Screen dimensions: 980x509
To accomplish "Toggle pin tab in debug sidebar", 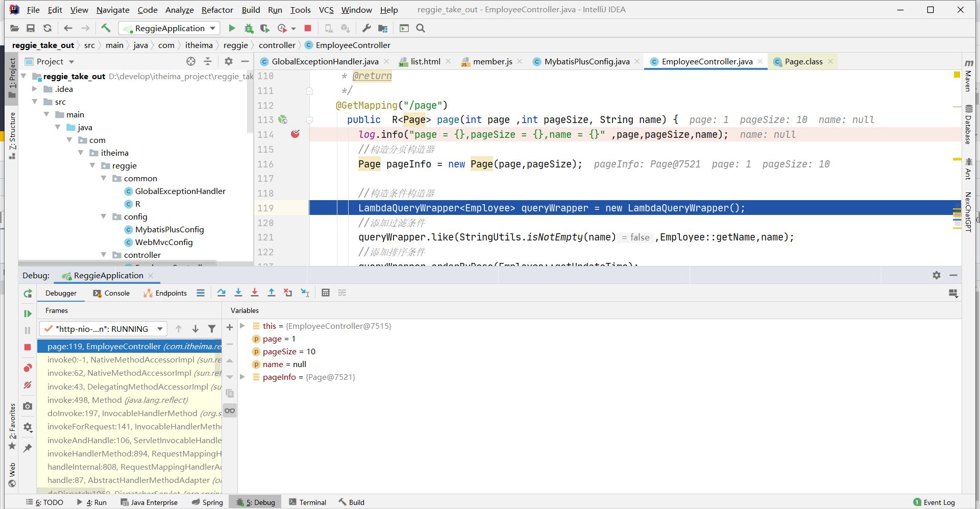I will coord(28,448).
